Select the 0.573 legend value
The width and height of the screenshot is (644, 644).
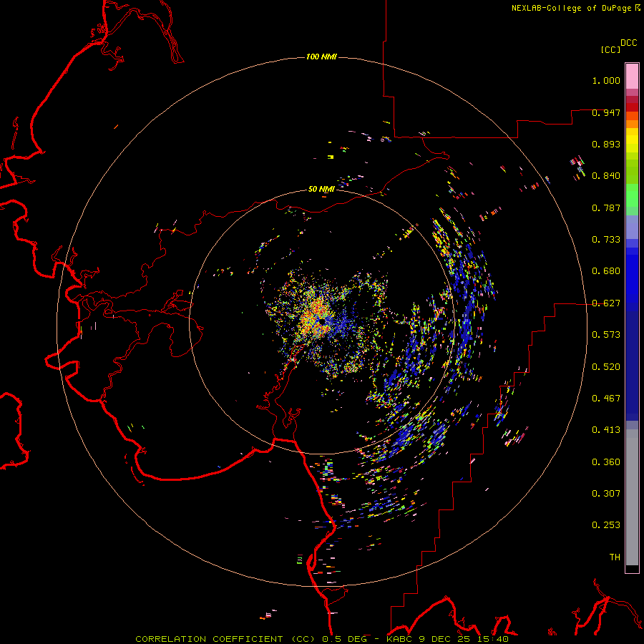(606, 335)
